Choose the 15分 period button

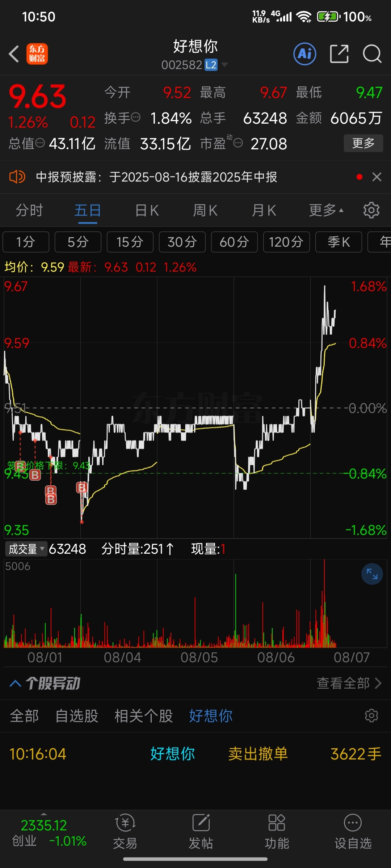click(130, 242)
